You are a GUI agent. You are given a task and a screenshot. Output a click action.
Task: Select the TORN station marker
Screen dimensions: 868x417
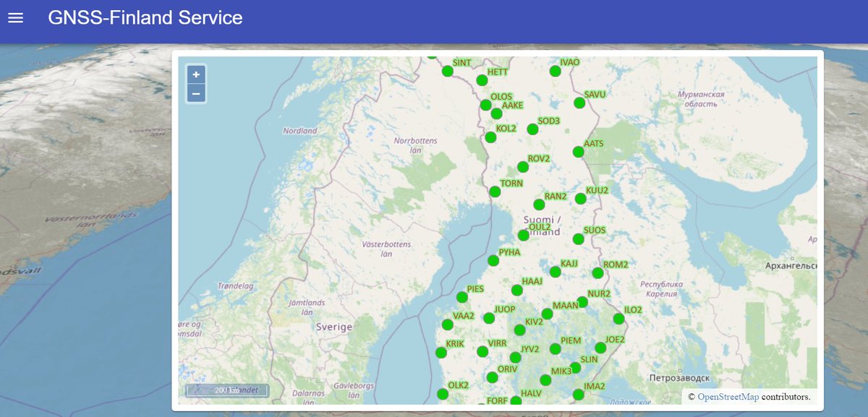pyautogui.click(x=495, y=192)
